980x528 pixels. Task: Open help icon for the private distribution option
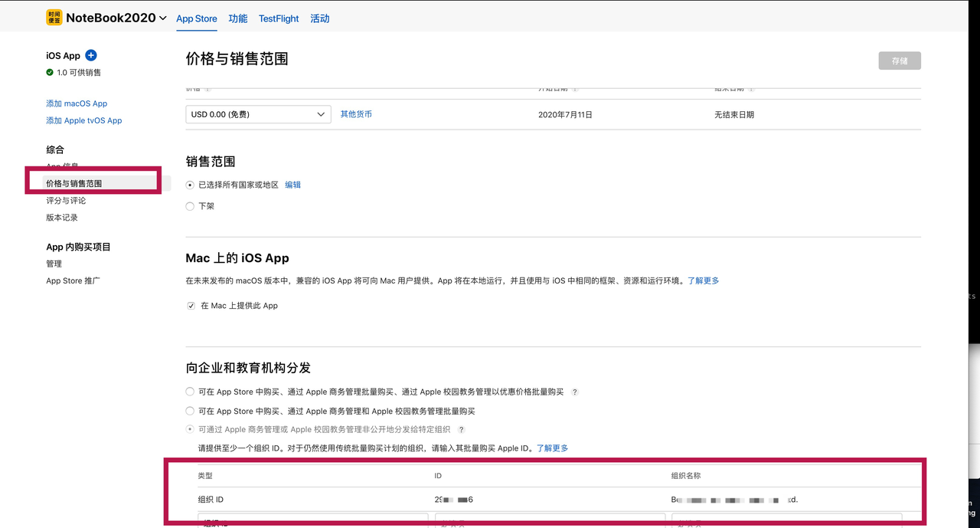tap(462, 430)
